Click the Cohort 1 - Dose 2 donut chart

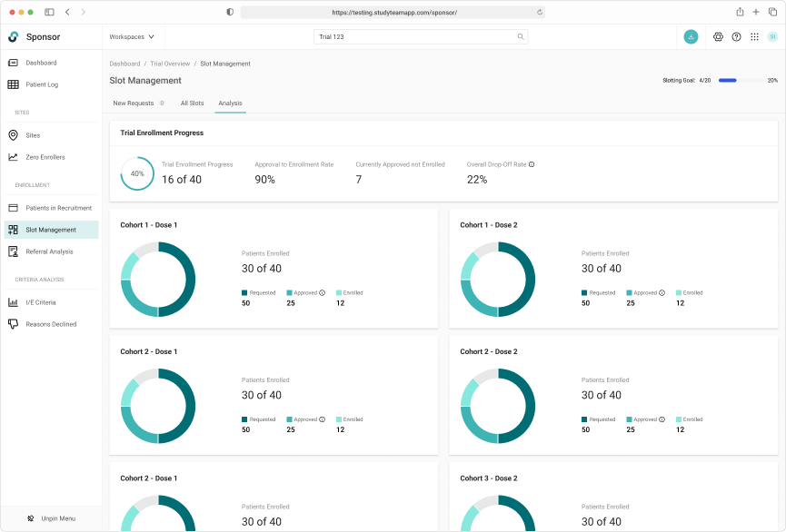498,280
